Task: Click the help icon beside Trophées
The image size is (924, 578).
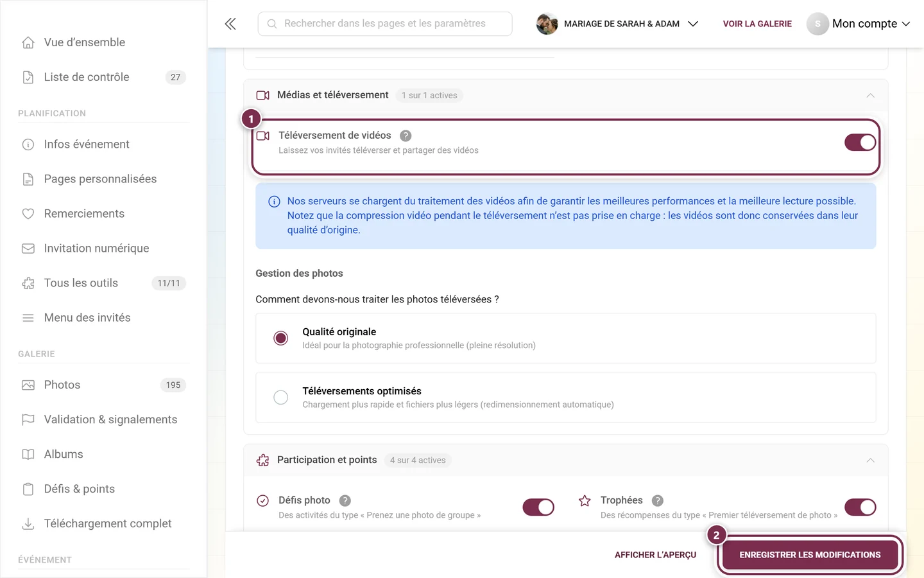Action: tap(658, 500)
